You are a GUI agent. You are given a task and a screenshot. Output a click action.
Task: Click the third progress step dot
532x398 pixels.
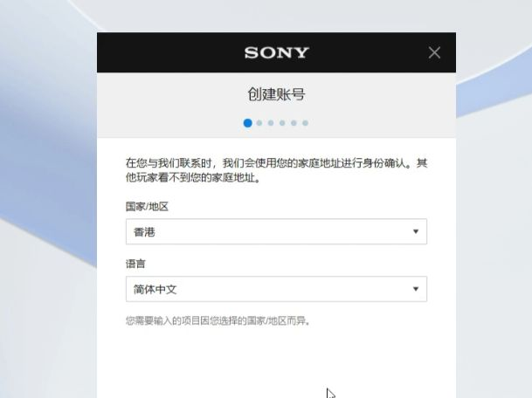click(x=271, y=123)
